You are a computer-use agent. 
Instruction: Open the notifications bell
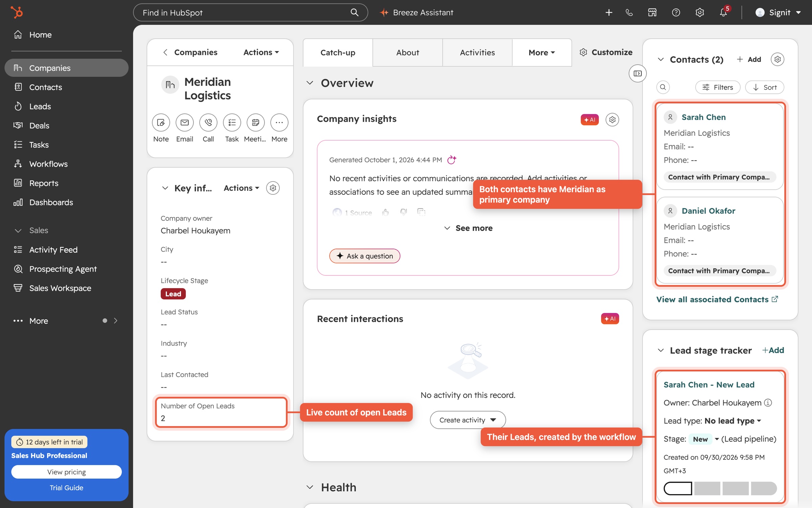click(723, 13)
